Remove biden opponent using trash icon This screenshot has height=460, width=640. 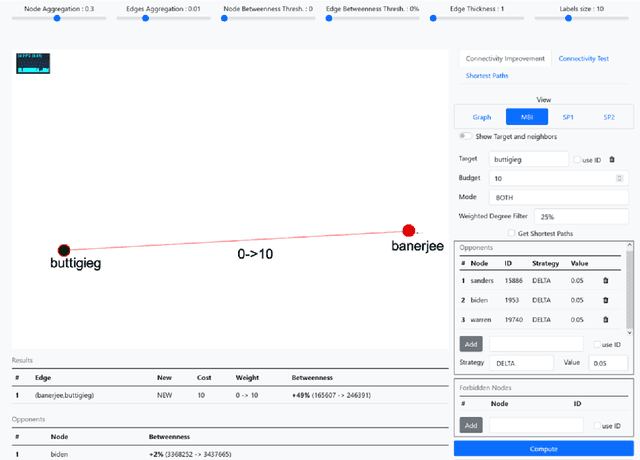pos(606,300)
